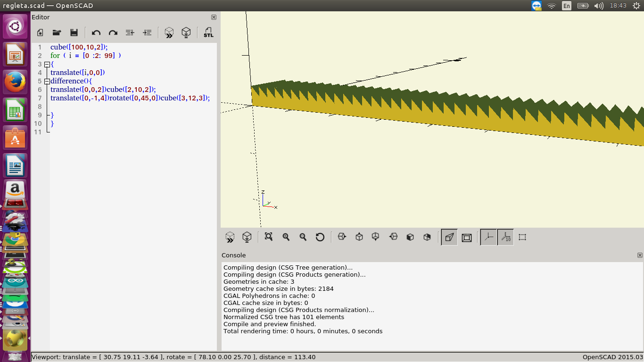Image resolution: width=644 pixels, height=362 pixels.
Task: Reset the 3D view with circular arrow
Action: 320,237
